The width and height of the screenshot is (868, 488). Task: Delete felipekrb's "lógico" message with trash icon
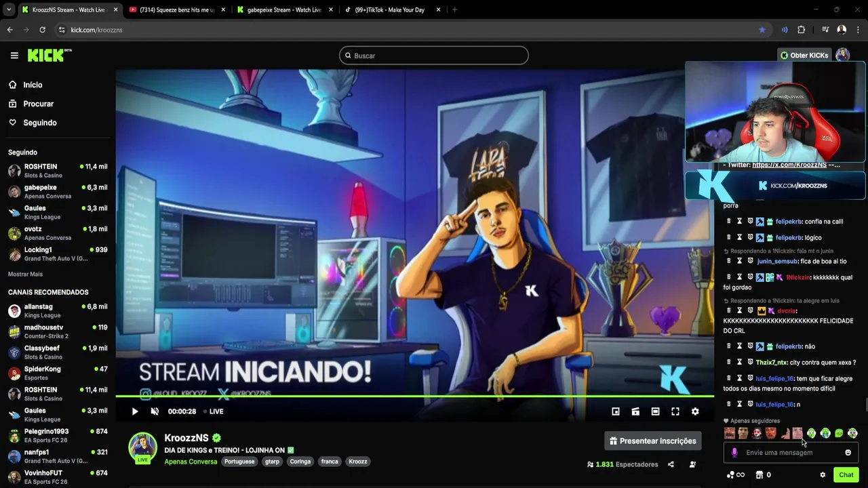729,237
